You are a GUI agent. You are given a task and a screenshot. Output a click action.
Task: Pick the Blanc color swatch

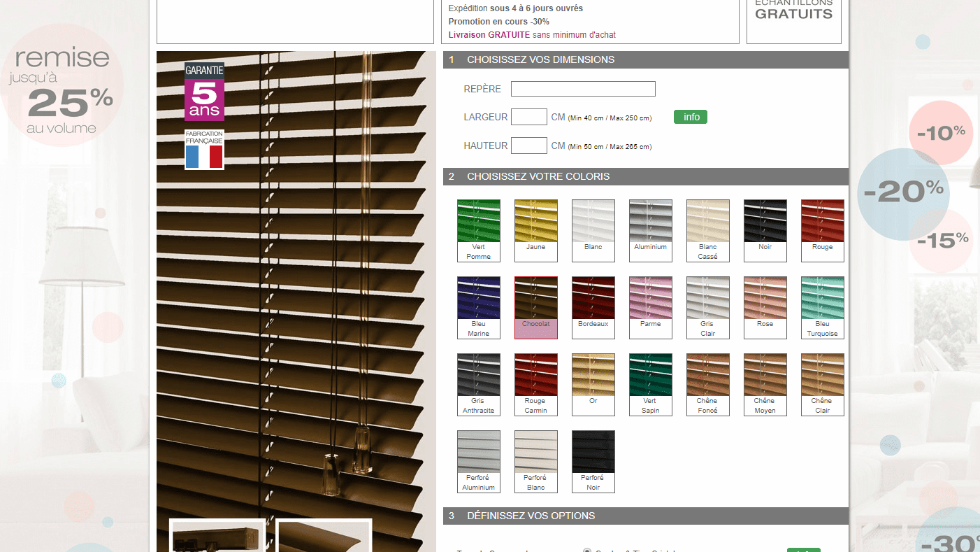pyautogui.click(x=593, y=231)
